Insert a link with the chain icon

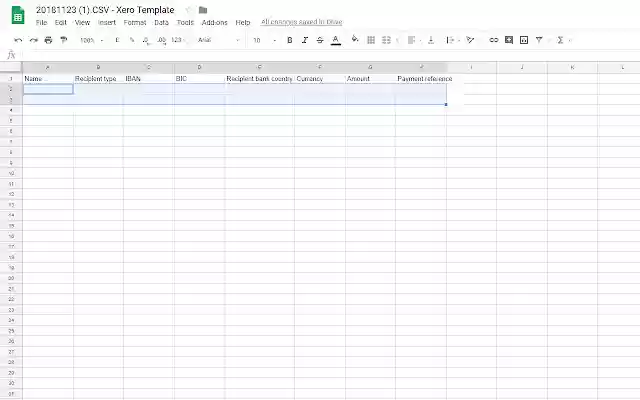click(x=494, y=40)
